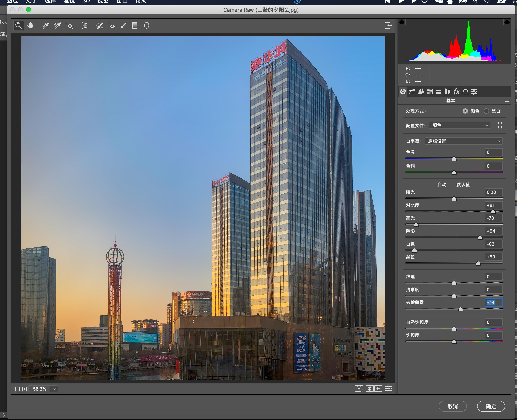Choose 颜色 treatment radio button

pos(465,111)
